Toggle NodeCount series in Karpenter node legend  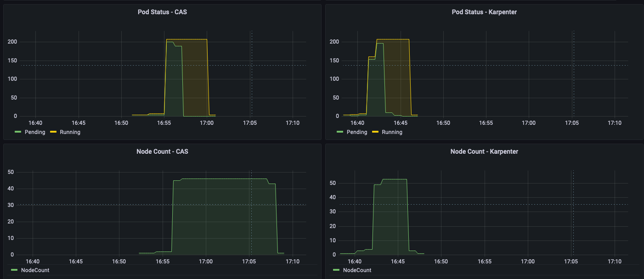[357, 270]
